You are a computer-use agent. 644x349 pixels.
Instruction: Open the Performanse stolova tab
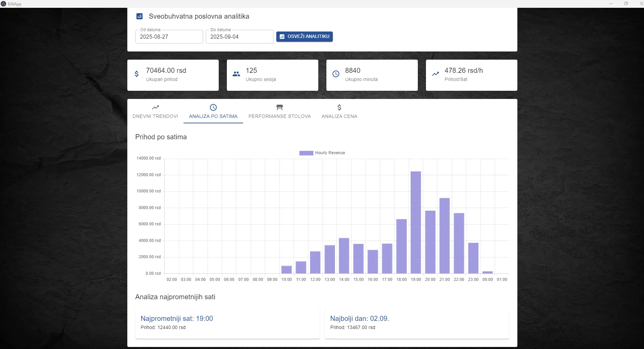coord(279,111)
